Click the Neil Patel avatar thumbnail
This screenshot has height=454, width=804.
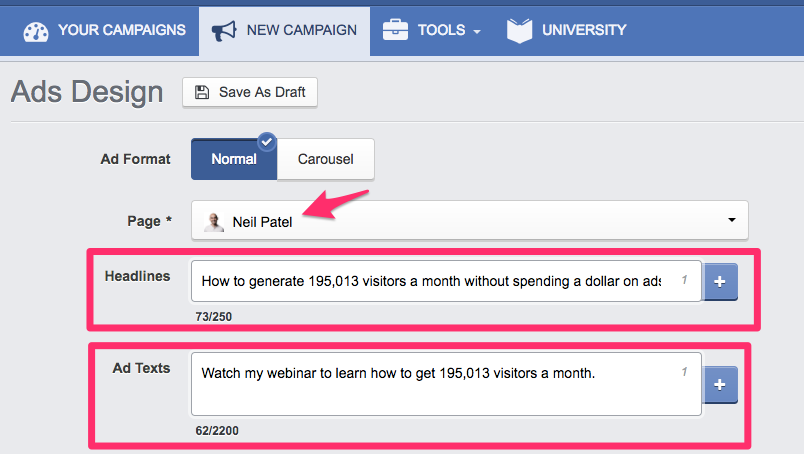click(214, 221)
